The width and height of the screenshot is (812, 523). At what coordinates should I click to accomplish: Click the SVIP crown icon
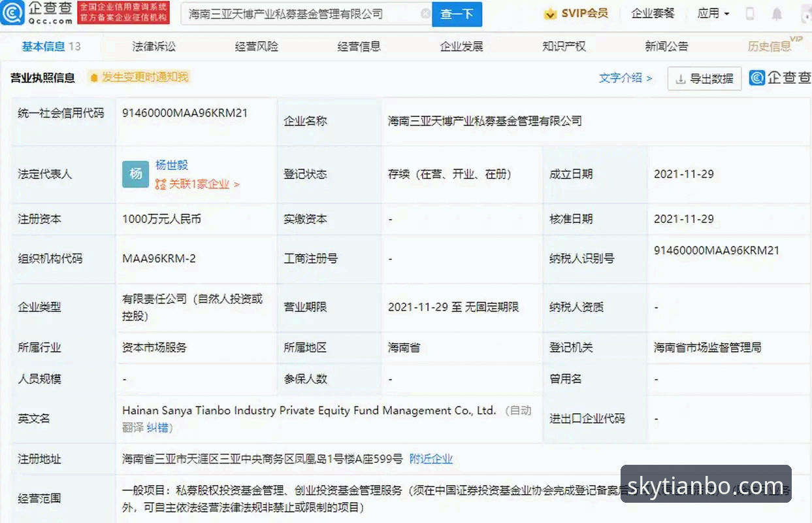(550, 14)
